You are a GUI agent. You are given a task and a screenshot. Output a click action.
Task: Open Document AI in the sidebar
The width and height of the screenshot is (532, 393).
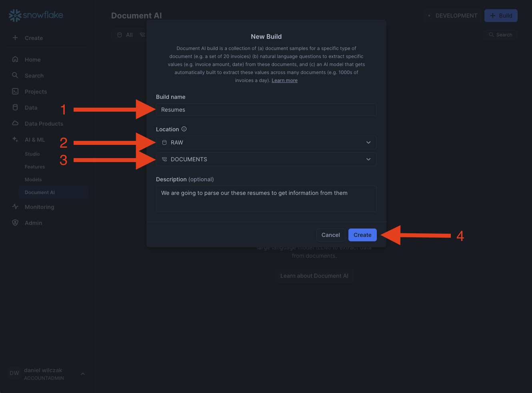(40, 192)
